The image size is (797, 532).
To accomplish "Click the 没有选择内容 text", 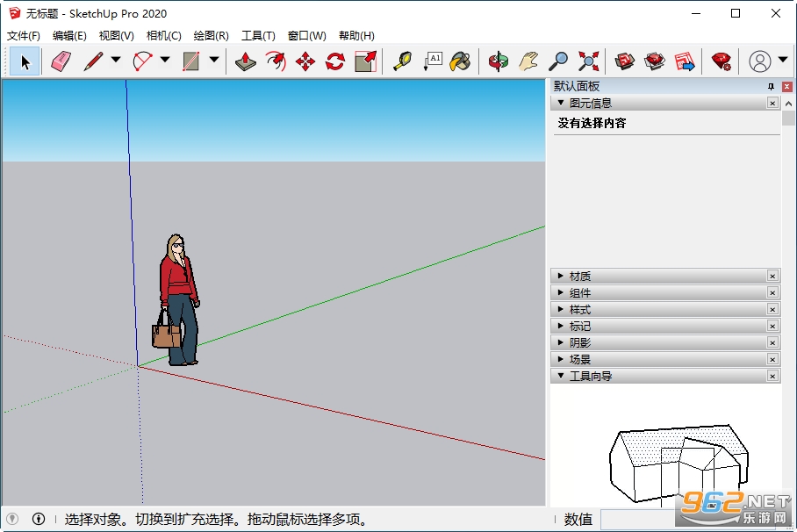I will [592, 123].
